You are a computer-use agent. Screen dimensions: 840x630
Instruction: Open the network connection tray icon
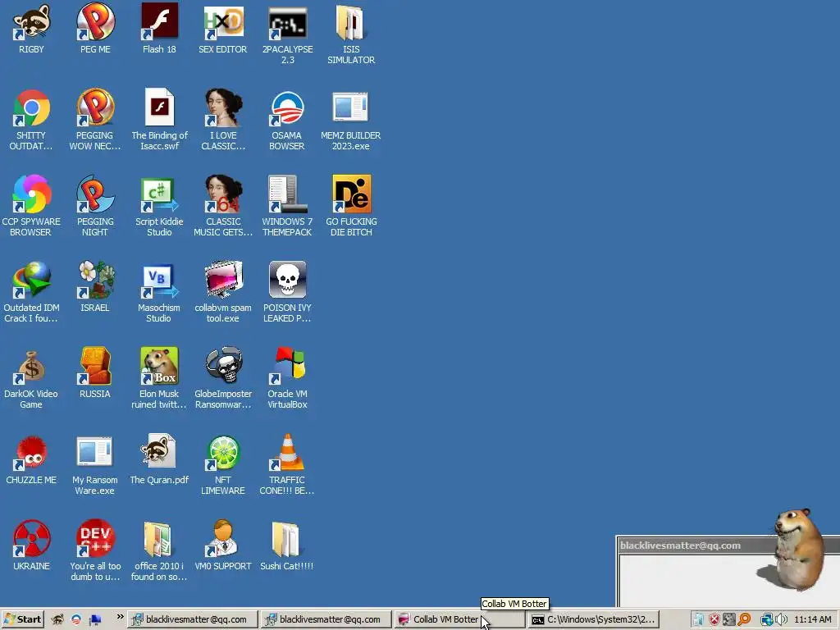tap(767, 620)
